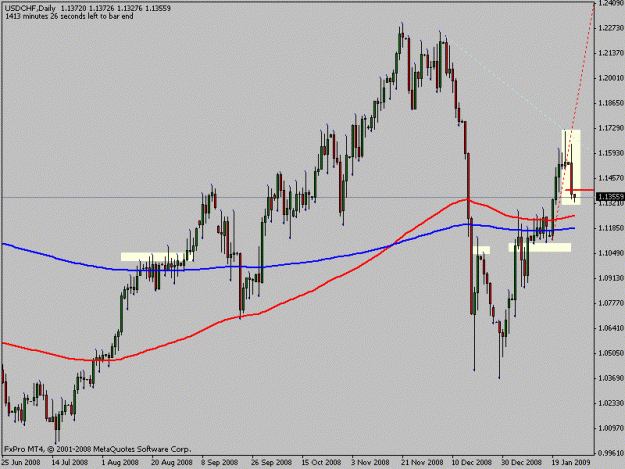Click price level 1.18650 on the price axis

[611, 103]
